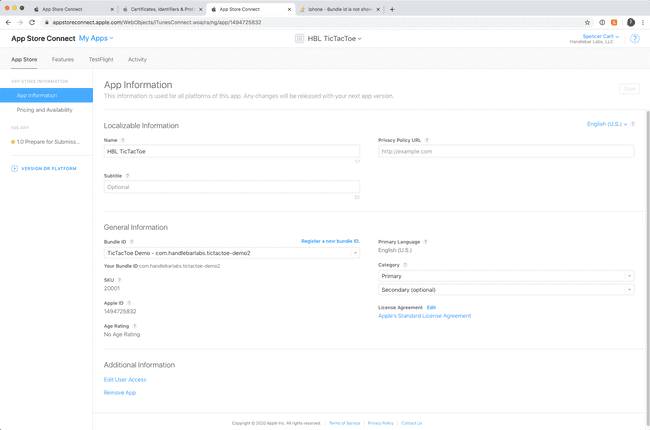
Task: Open the help question mark icon in header
Action: (x=635, y=39)
